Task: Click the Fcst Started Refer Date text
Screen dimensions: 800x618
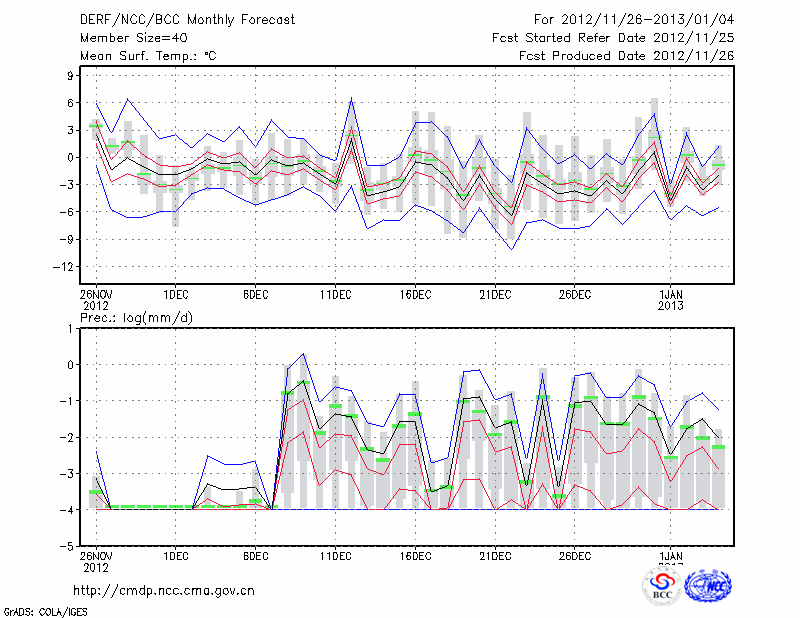Action: click(x=613, y=38)
